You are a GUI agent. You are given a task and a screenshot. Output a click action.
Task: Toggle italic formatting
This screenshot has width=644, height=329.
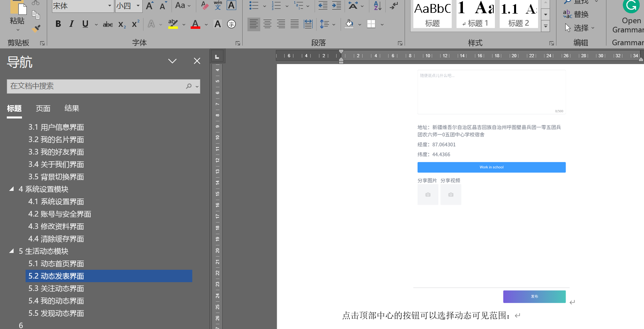[72, 24]
